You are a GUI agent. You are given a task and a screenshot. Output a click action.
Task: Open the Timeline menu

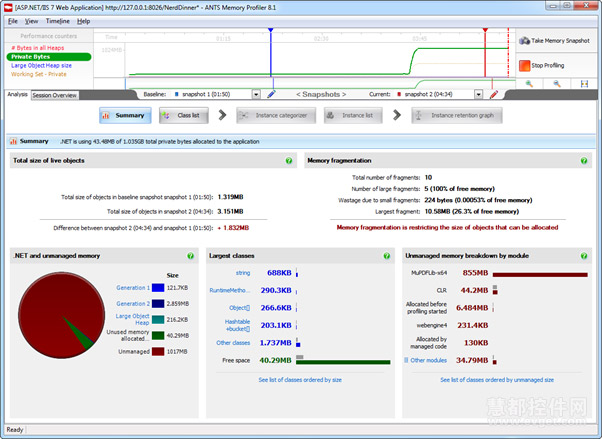point(58,21)
